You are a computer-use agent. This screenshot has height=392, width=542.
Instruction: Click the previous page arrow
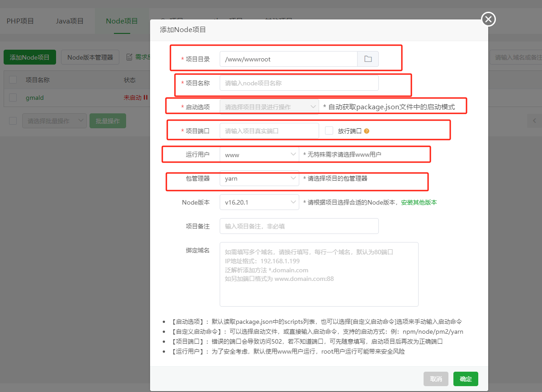(x=534, y=121)
